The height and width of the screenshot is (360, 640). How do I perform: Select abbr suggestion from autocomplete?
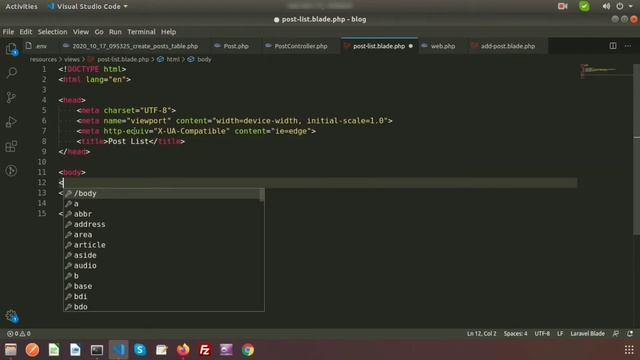164,214
